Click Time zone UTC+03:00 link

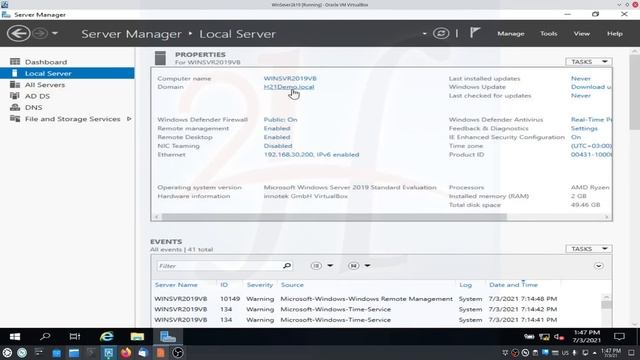click(591, 146)
